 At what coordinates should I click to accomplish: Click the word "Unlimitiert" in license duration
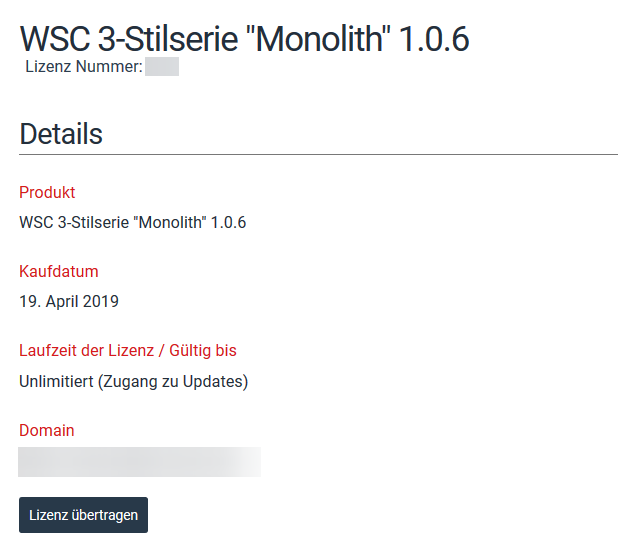pos(56,381)
